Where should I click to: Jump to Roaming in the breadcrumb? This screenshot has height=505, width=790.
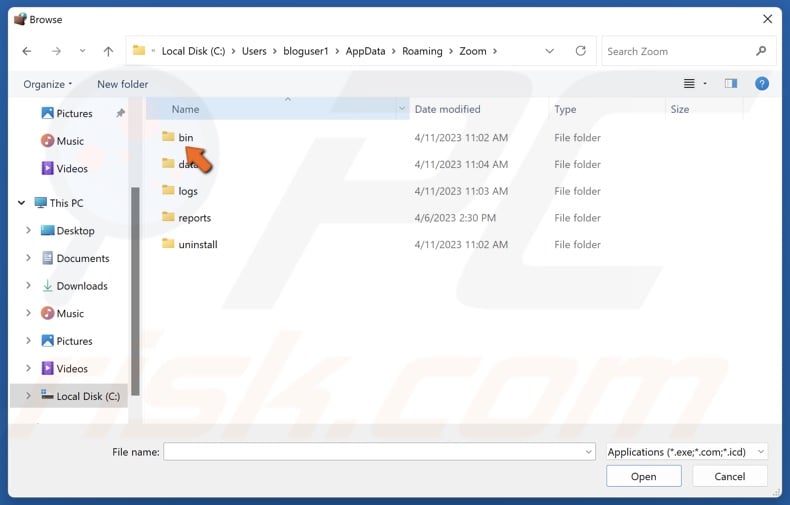pos(422,51)
